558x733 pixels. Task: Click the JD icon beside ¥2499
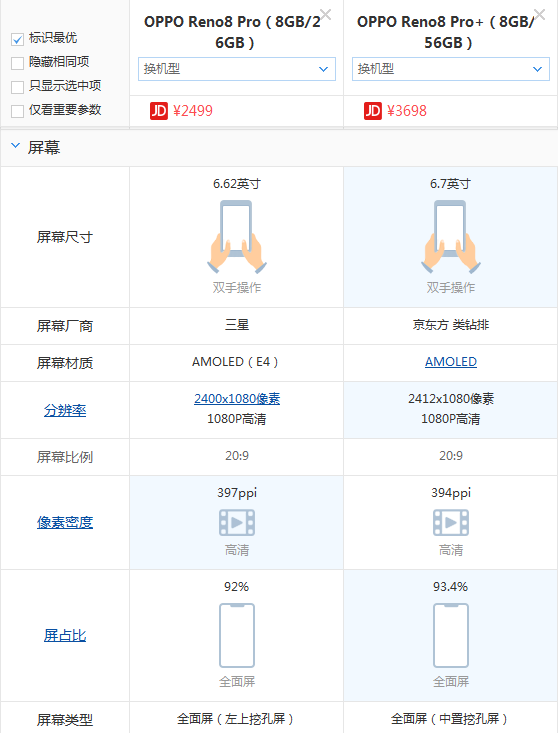tap(158, 111)
